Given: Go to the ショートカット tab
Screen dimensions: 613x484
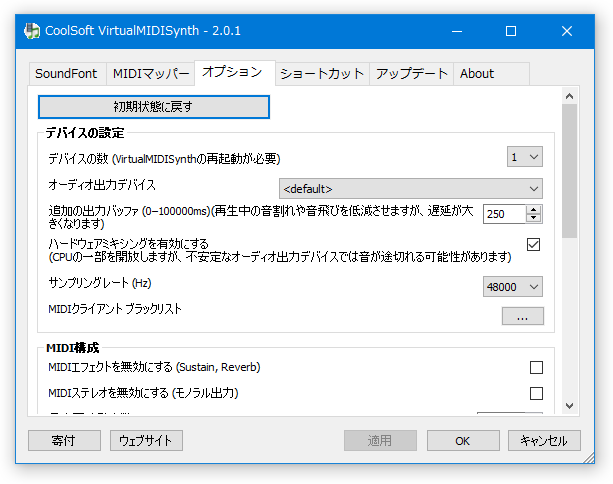Looking at the screenshot, I should tap(323, 73).
